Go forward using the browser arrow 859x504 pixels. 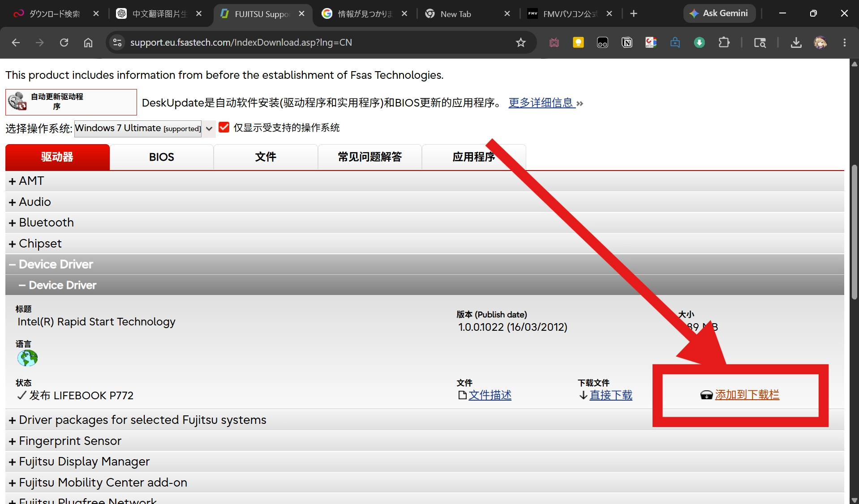point(40,43)
